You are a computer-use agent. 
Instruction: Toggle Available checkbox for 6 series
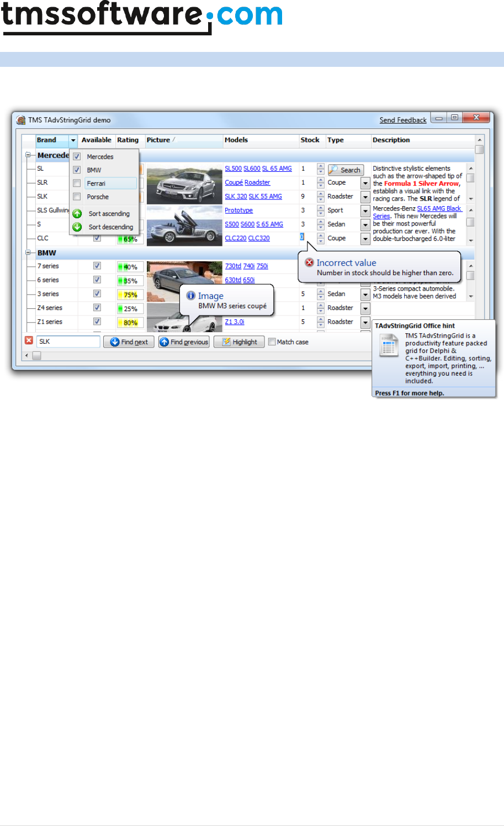97,280
